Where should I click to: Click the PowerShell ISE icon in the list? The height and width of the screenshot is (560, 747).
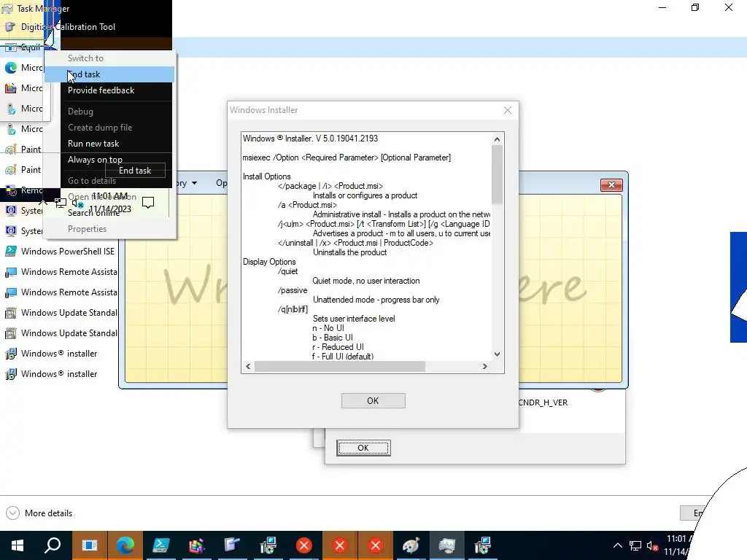coord(10,252)
